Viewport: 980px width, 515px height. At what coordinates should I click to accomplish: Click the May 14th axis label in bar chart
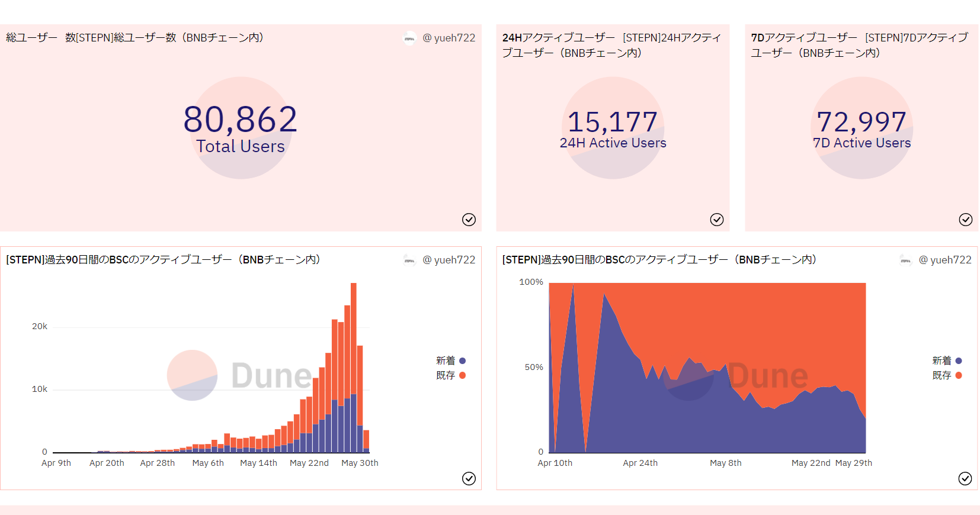pyautogui.click(x=258, y=463)
